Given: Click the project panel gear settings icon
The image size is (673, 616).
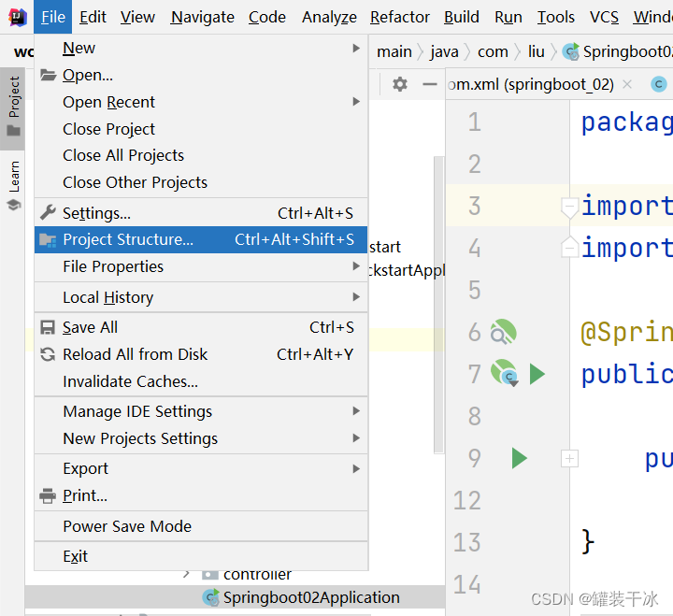Looking at the screenshot, I should pos(400,84).
